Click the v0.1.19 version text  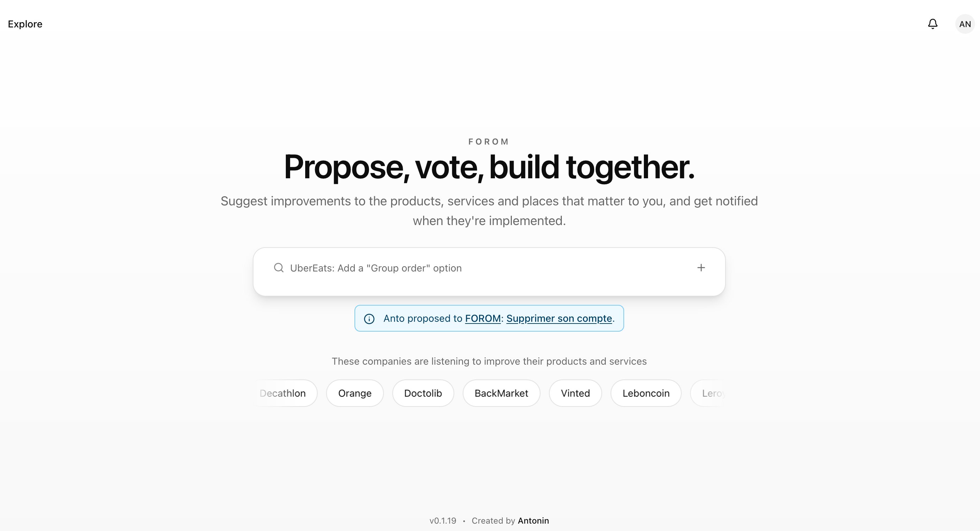442,521
